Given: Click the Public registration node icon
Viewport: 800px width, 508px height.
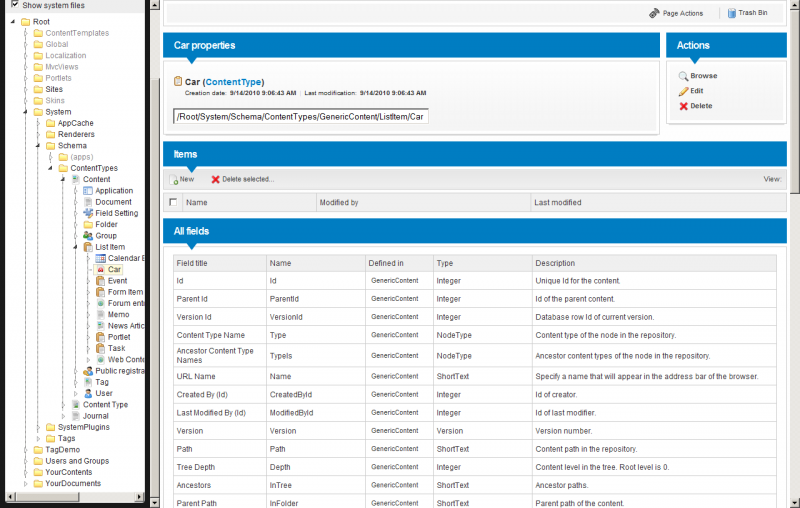Looking at the screenshot, I should pos(88,371).
